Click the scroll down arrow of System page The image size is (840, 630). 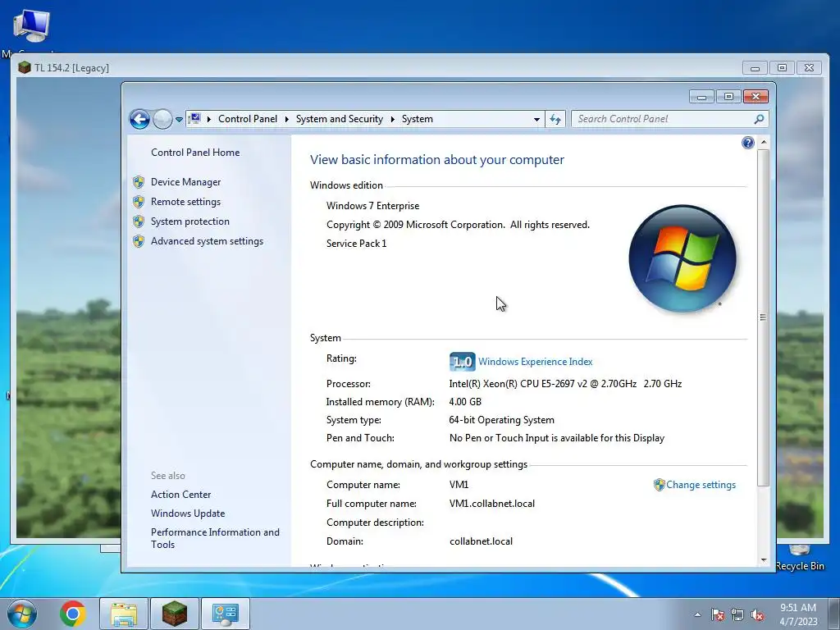point(764,560)
